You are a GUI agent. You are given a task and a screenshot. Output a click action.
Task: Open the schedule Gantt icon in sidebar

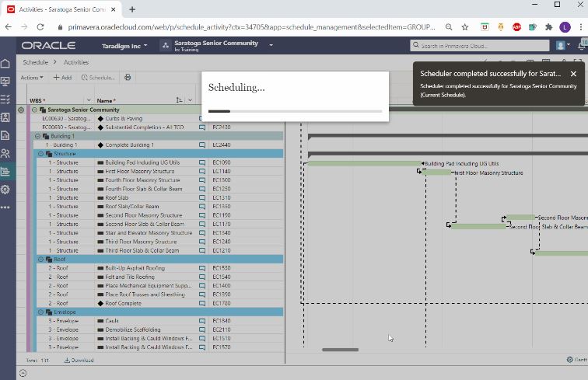pyautogui.click(x=5, y=172)
